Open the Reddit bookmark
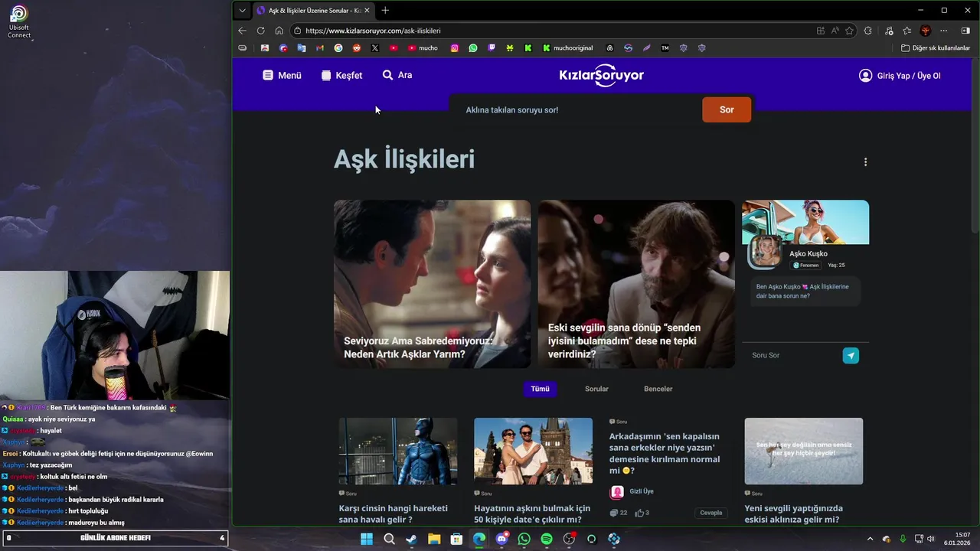The width and height of the screenshot is (980, 551). pos(357,47)
